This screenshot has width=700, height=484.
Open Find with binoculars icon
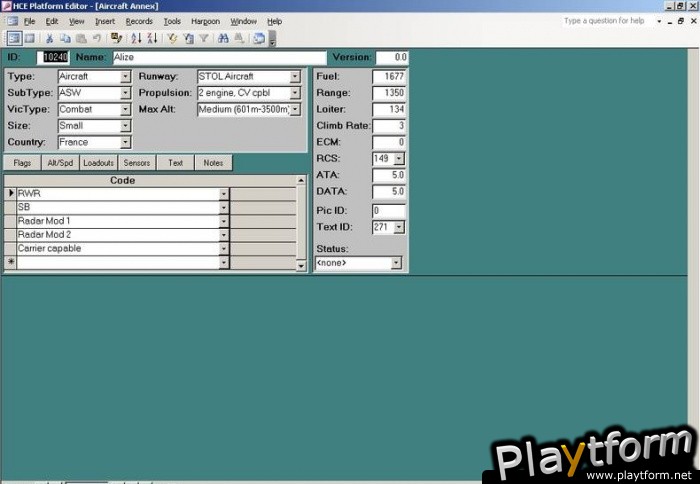223,38
